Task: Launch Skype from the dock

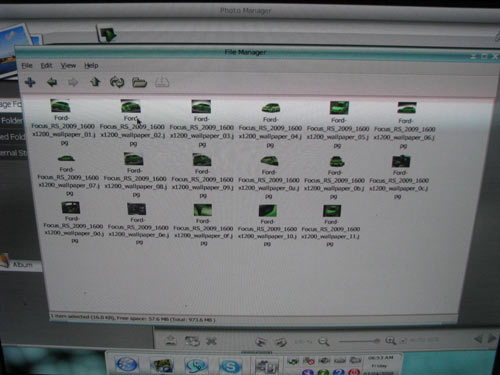Action: click(x=230, y=366)
